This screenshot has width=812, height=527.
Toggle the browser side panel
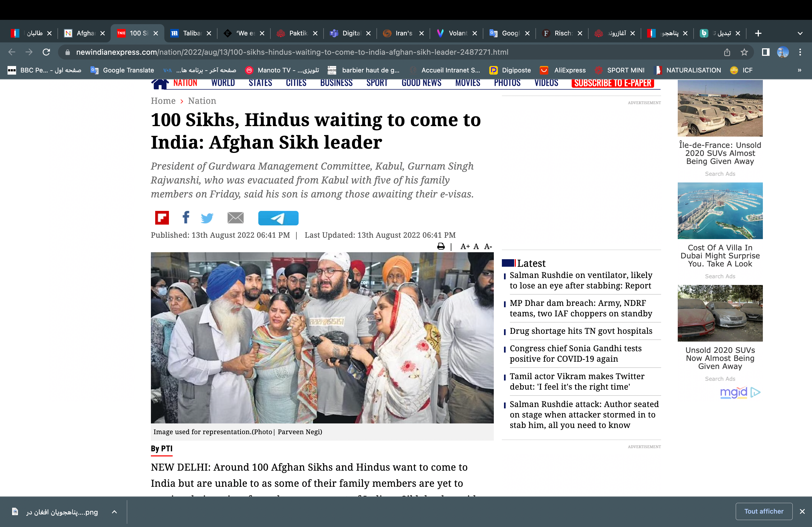766,52
